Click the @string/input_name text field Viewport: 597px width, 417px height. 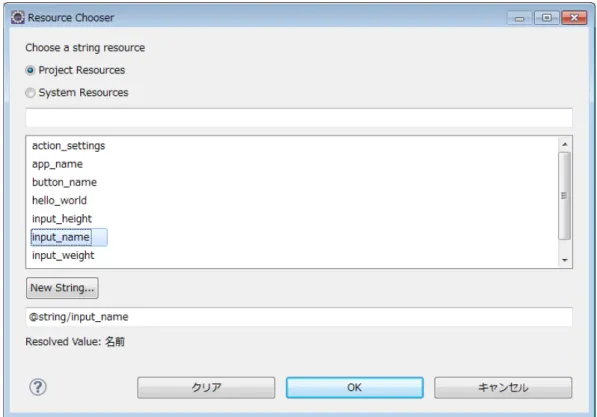299,317
